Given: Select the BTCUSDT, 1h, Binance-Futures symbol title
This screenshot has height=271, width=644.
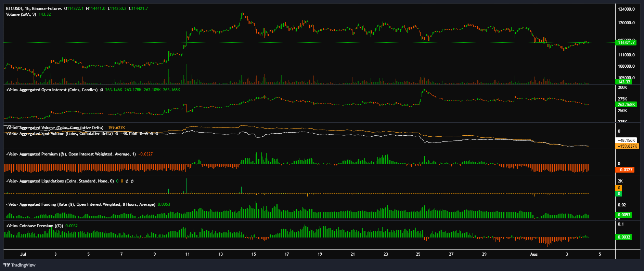Looking at the screenshot, I should pyautogui.click(x=34, y=9).
